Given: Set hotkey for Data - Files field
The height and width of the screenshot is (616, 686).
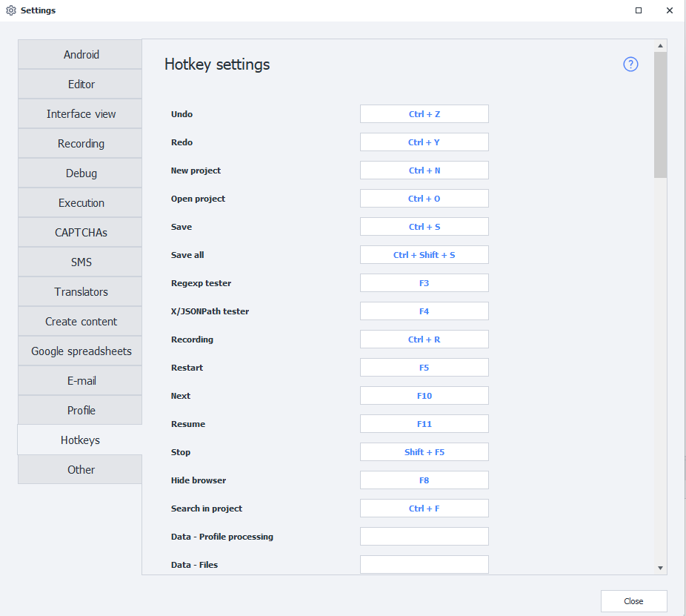Looking at the screenshot, I should [424, 564].
